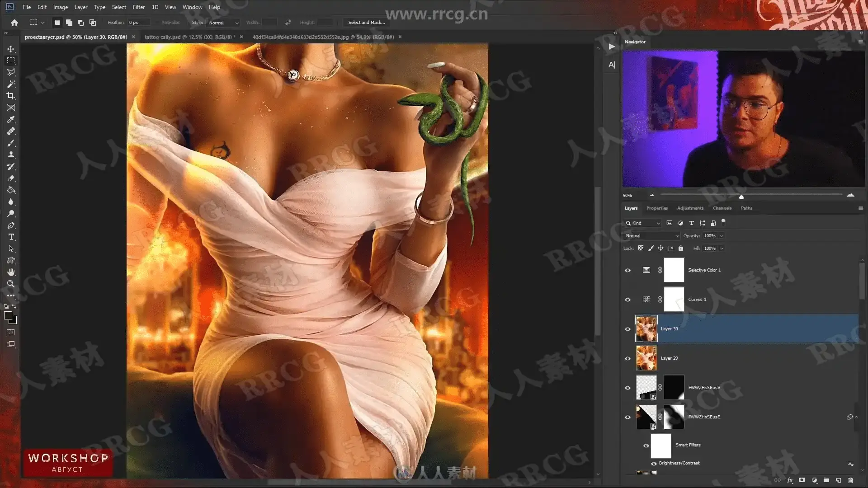Select the Eyedropper tool

pyautogui.click(x=11, y=119)
